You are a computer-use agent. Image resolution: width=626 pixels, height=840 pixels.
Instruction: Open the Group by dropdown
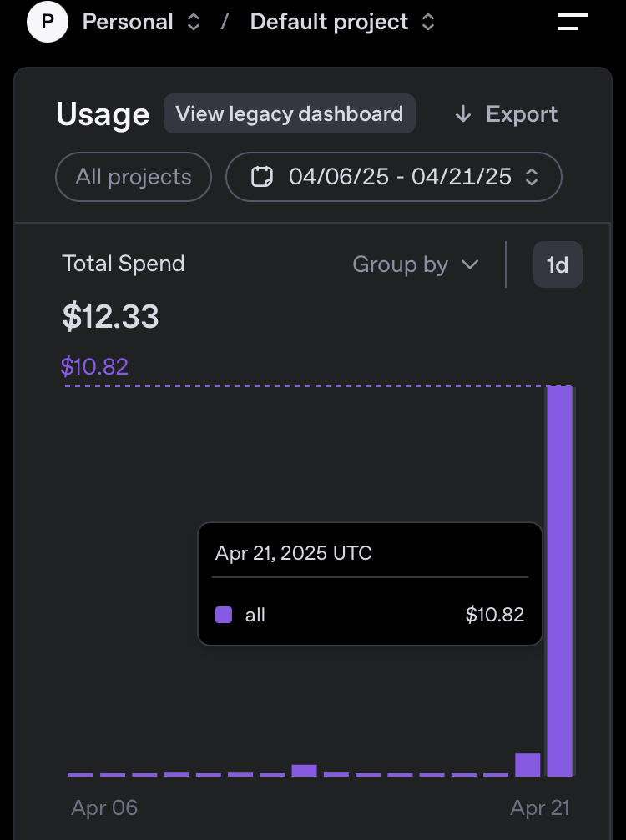416,265
